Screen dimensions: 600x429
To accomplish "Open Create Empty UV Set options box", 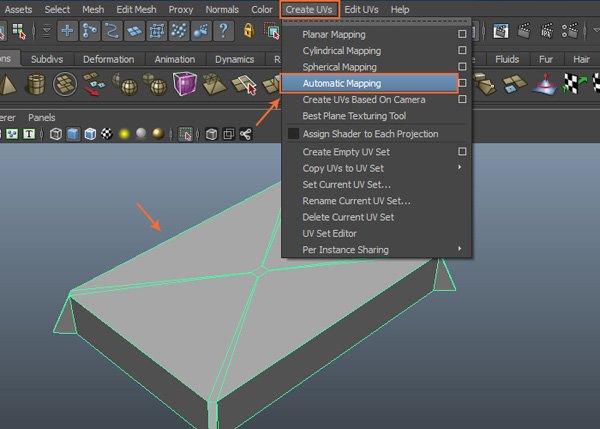I will (x=462, y=152).
